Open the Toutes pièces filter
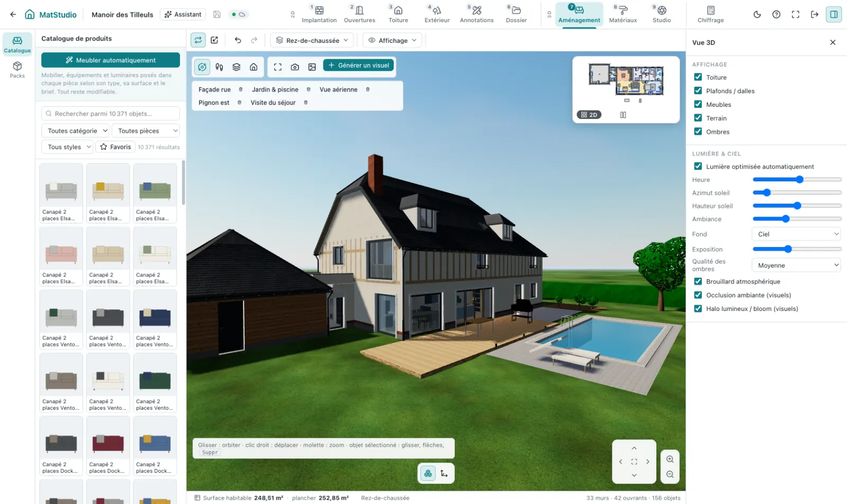Screen dimensions: 847x504 (146, 131)
